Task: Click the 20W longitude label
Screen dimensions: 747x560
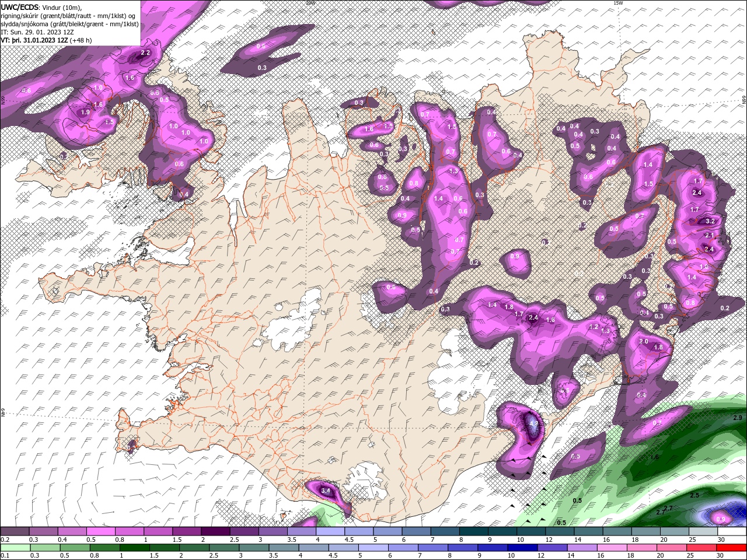Action: click(309, 3)
